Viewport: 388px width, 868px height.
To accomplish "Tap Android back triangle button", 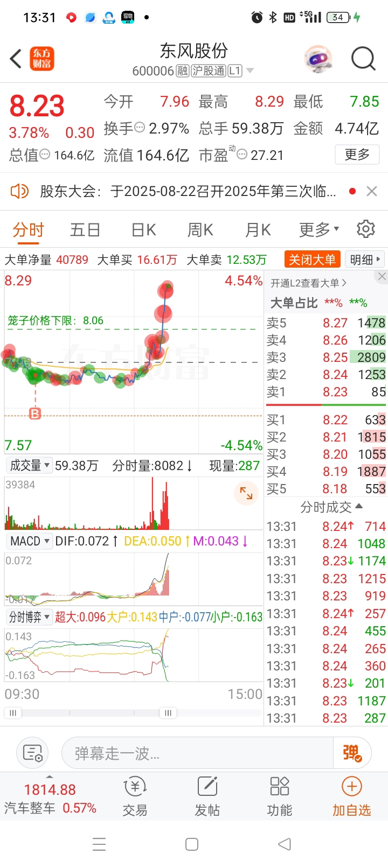I will (x=285, y=844).
